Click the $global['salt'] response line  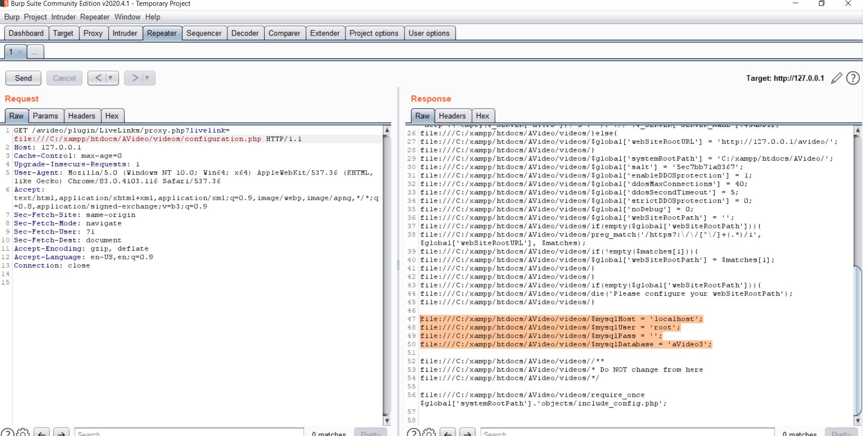[581, 167]
